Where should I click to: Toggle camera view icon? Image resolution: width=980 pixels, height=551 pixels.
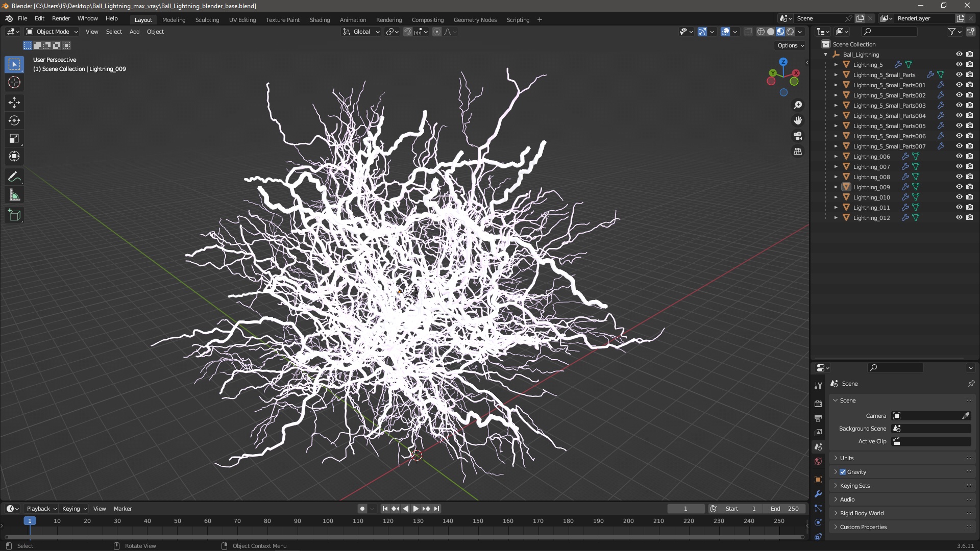click(x=798, y=136)
